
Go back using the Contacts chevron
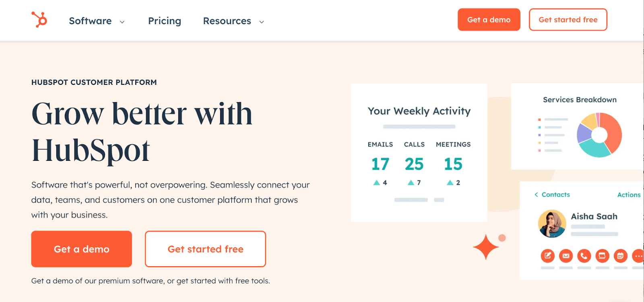[x=536, y=195]
